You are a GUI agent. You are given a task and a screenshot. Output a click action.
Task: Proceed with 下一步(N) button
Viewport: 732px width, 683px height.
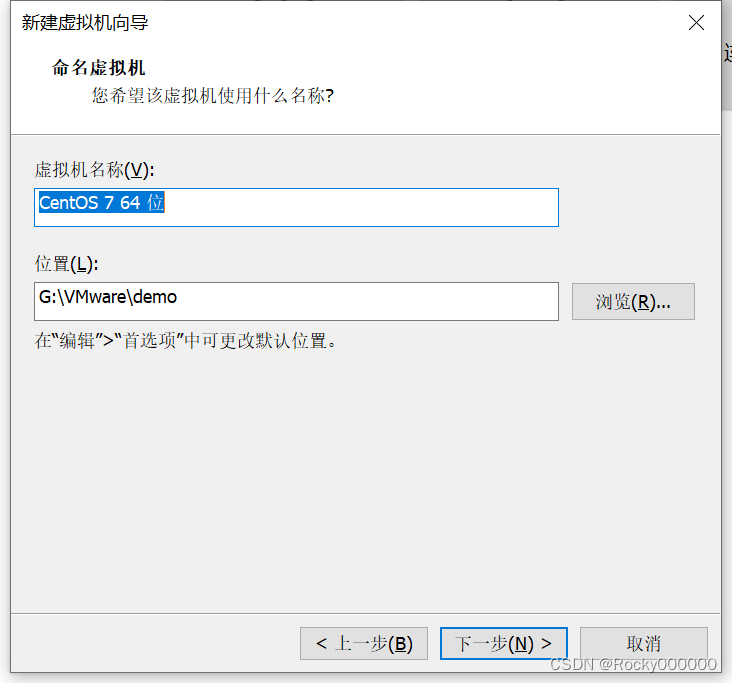[504, 643]
